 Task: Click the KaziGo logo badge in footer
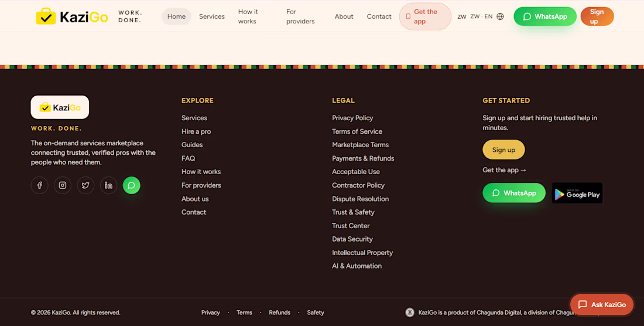(60, 107)
